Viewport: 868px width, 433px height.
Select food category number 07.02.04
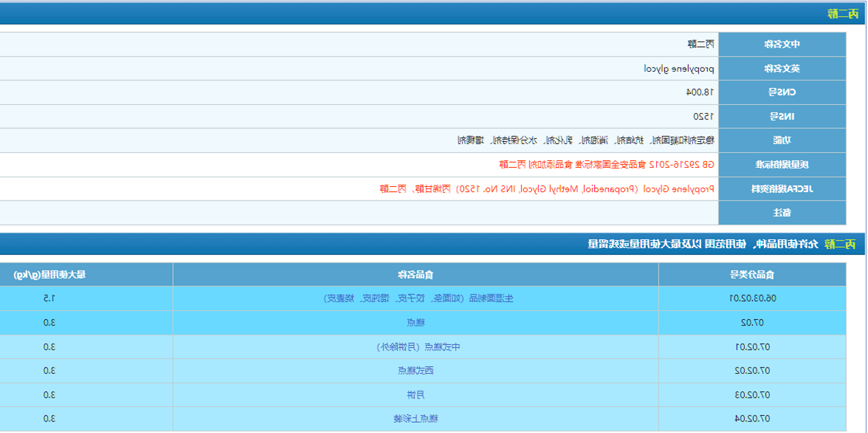[751, 419]
